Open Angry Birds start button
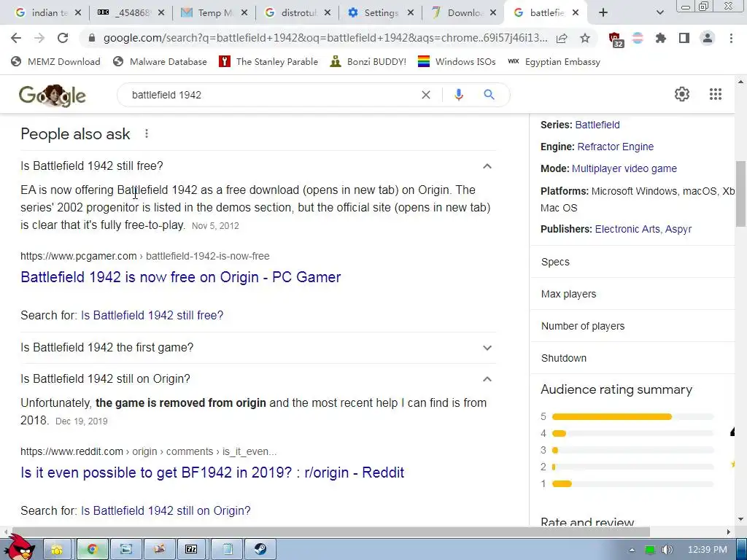 pos(20,548)
